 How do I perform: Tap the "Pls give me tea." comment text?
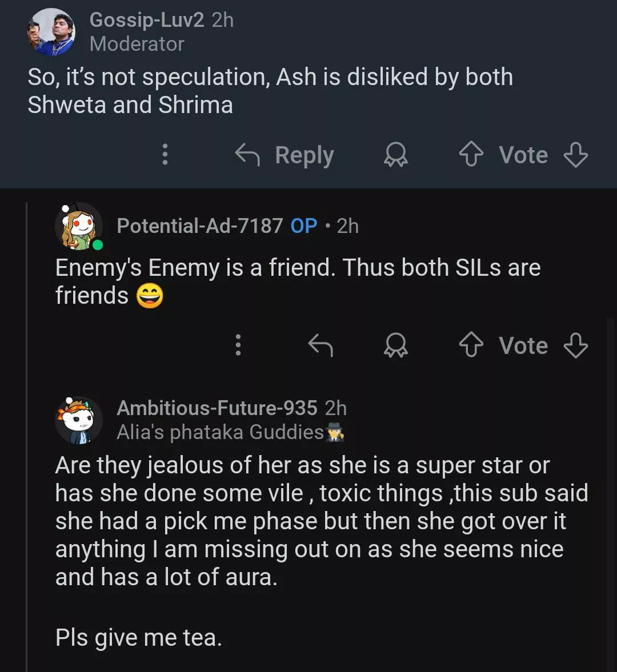click(138, 637)
